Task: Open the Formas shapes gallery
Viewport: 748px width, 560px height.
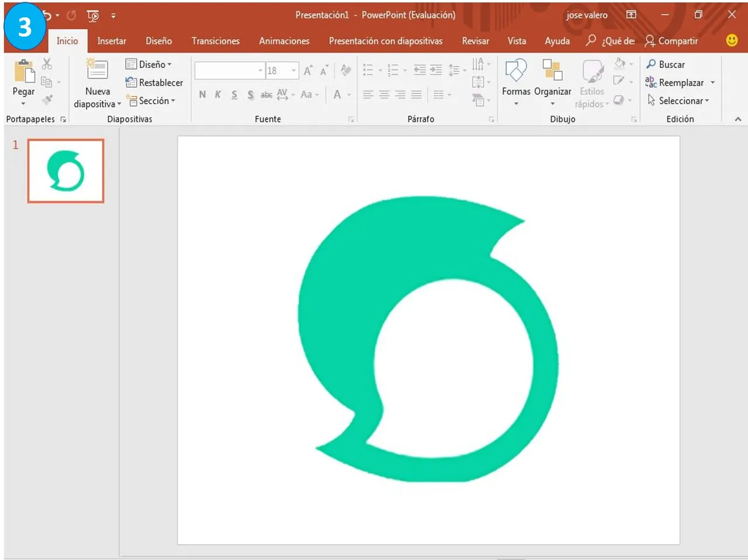Action: click(x=516, y=82)
